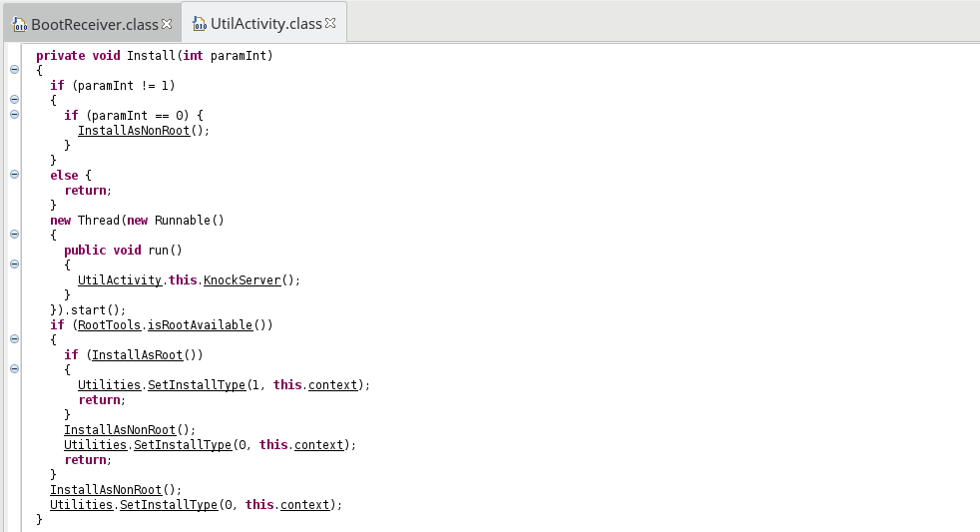Click the BootReceiver.class file icon
This screenshot has width=980, height=532.
tap(19, 24)
